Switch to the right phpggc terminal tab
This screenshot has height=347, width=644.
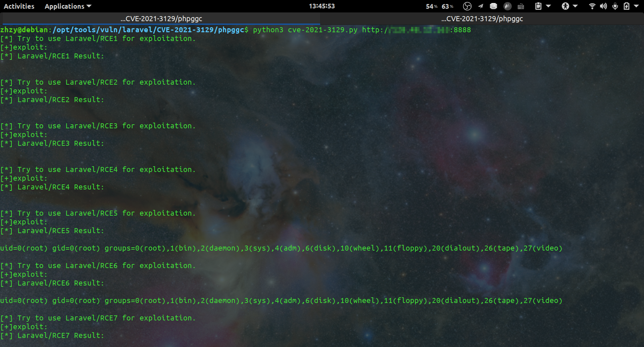tap(482, 19)
